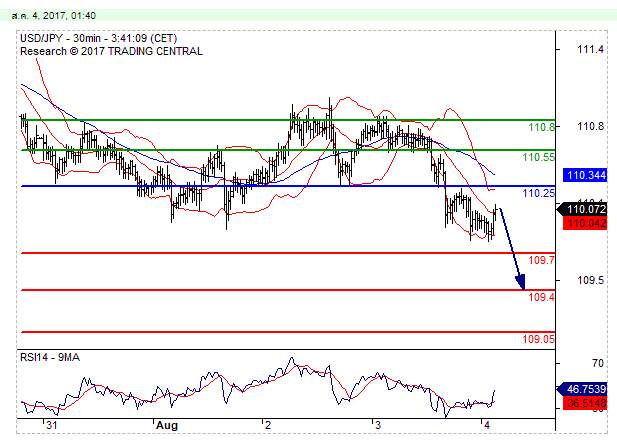Click the 111.4 value on price axis

tap(591, 50)
